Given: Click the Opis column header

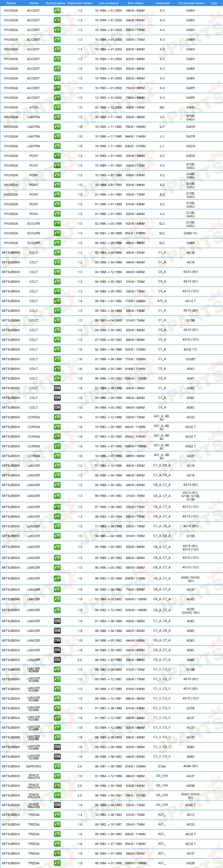Looking at the screenshot, I should coord(214,3).
